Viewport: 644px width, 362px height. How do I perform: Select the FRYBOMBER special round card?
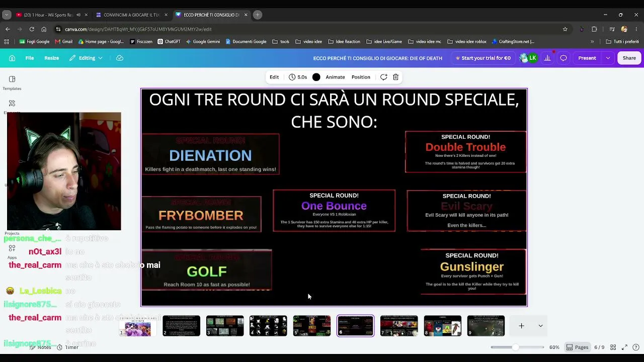pos(201,214)
